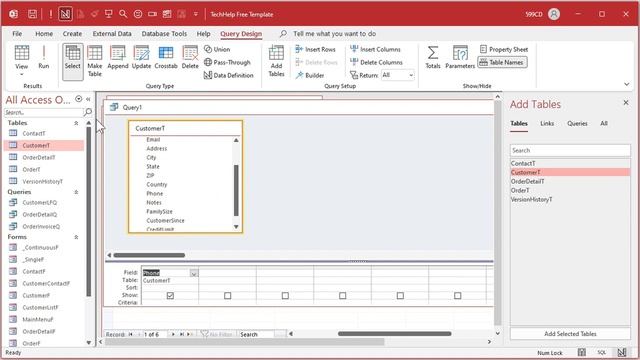Choose the Select query type
The image size is (640, 360).
point(73,61)
